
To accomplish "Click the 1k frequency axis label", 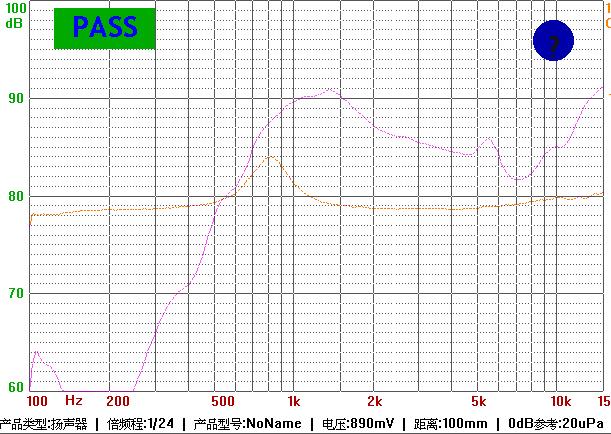I will click(293, 401).
